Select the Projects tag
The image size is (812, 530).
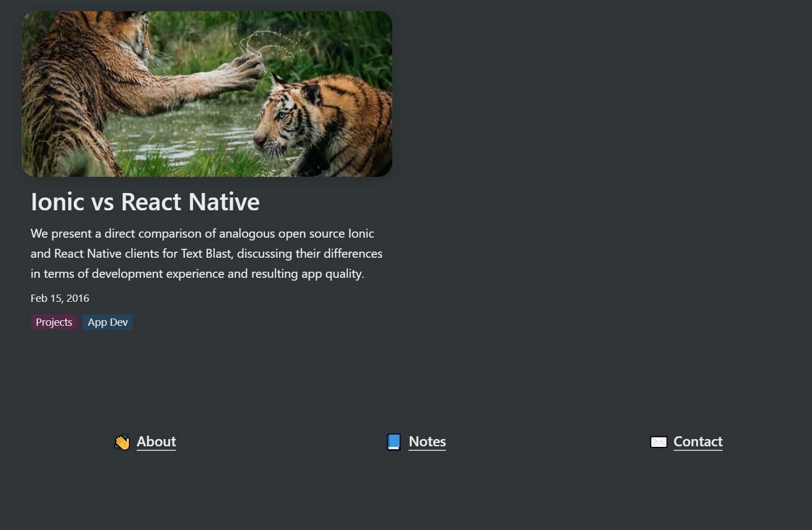click(54, 322)
